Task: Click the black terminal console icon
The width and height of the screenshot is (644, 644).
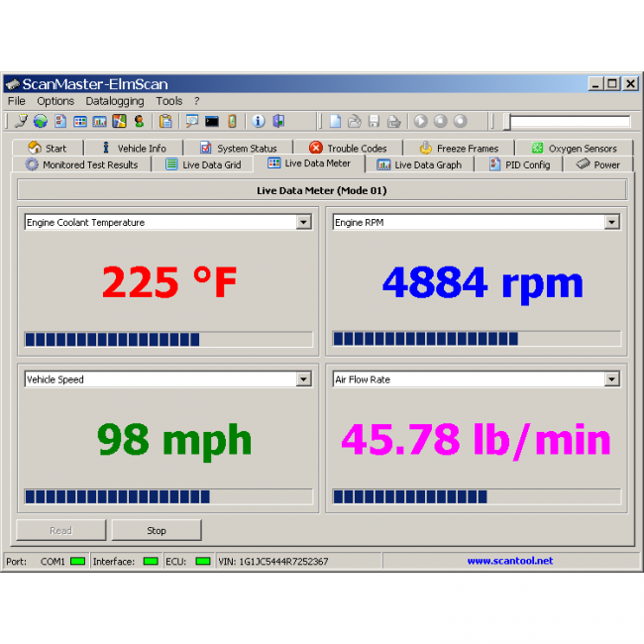Action: tap(211, 122)
